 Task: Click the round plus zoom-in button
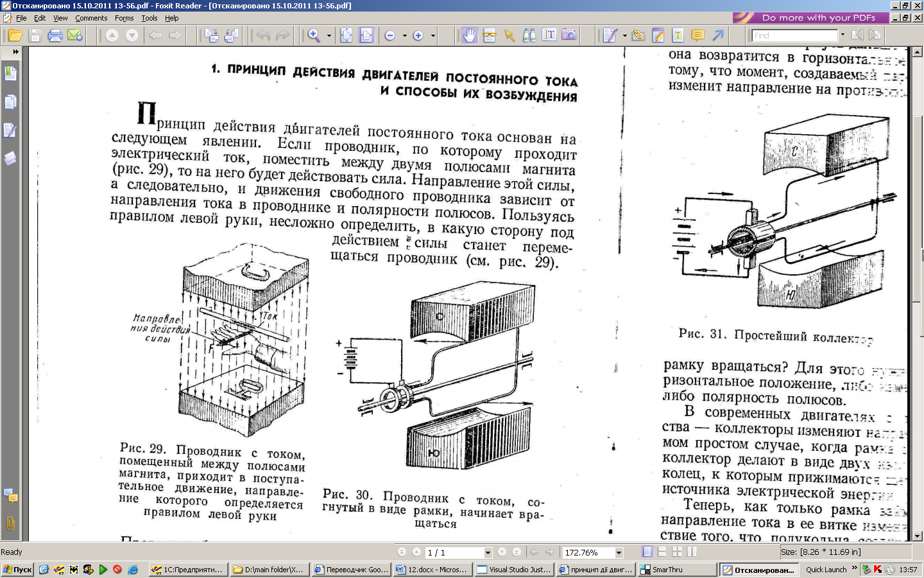pyautogui.click(x=418, y=35)
